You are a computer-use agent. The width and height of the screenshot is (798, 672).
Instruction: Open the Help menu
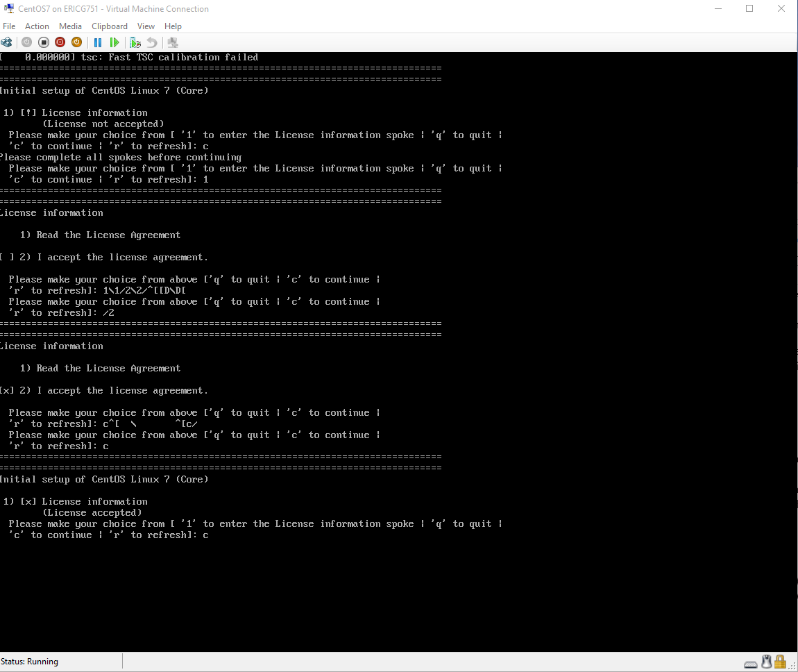(x=173, y=26)
